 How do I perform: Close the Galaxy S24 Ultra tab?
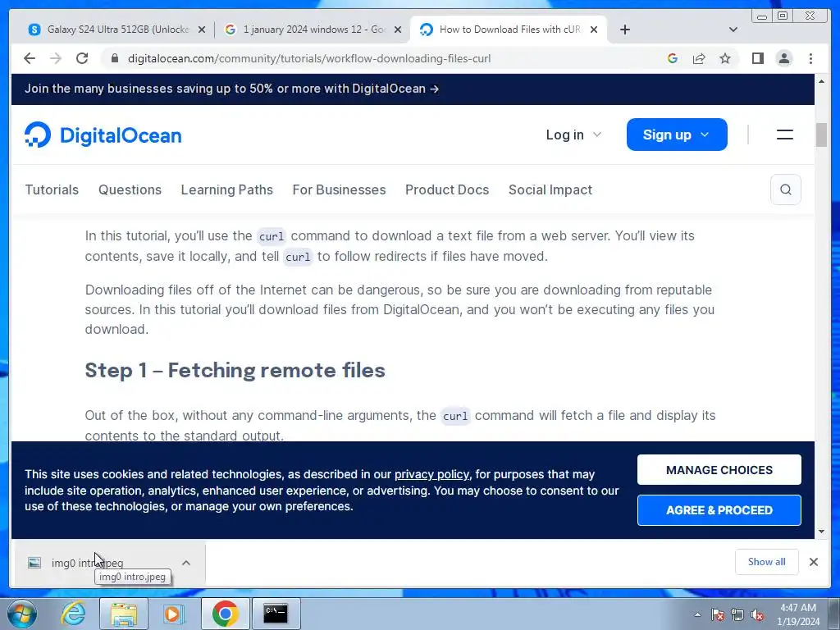click(202, 30)
